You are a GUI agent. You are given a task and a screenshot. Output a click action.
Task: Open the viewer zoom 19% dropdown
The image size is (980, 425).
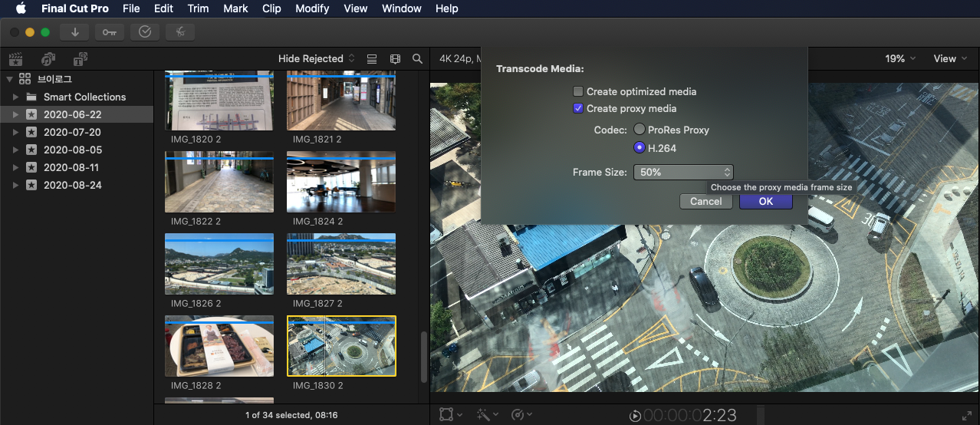[900, 58]
